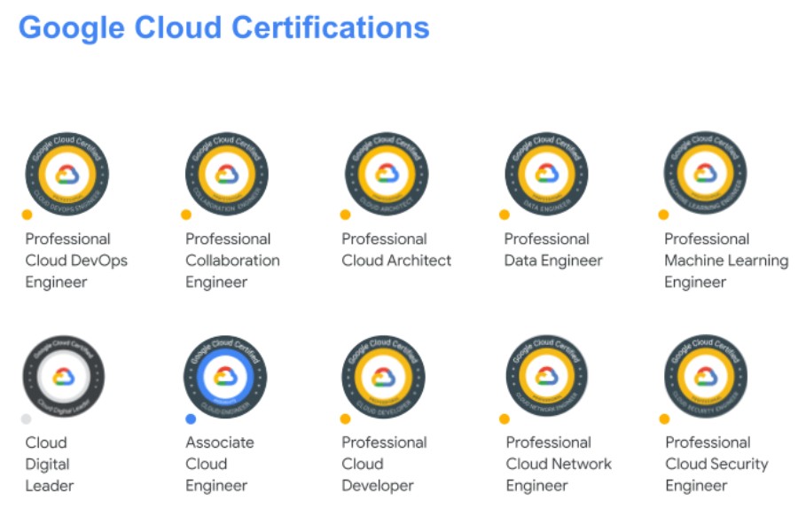The height and width of the screenshot is (532, 798).
Task: Click the orange dot beside Cloud DevOps Engineer
Action: tap(27, 215)
